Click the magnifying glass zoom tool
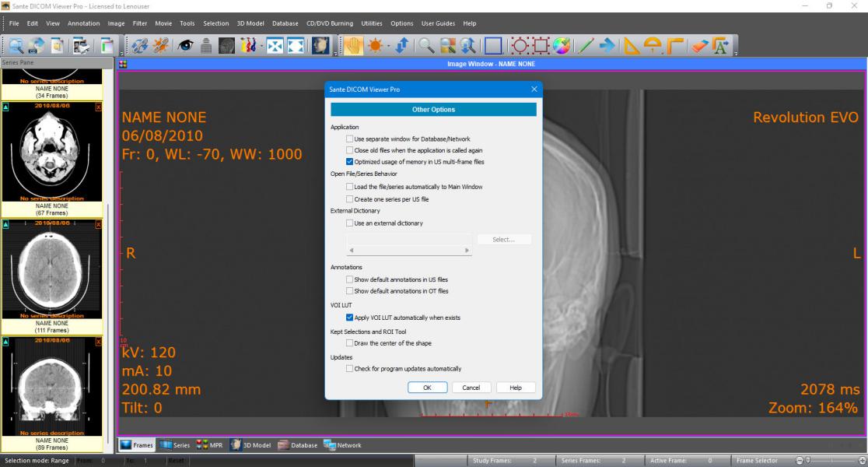This screenshot has width=868, height=467. (x=425, y=45)
